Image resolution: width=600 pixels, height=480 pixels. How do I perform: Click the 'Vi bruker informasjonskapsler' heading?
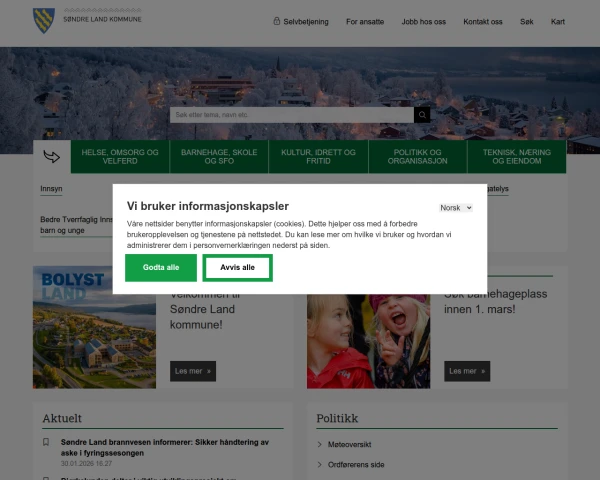point(208,206)
